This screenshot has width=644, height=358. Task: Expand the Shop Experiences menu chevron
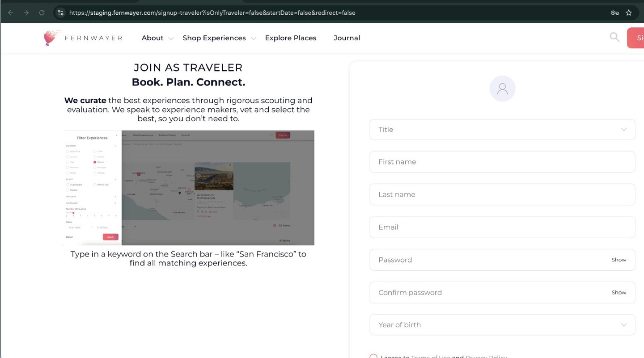tap(254, 38)
